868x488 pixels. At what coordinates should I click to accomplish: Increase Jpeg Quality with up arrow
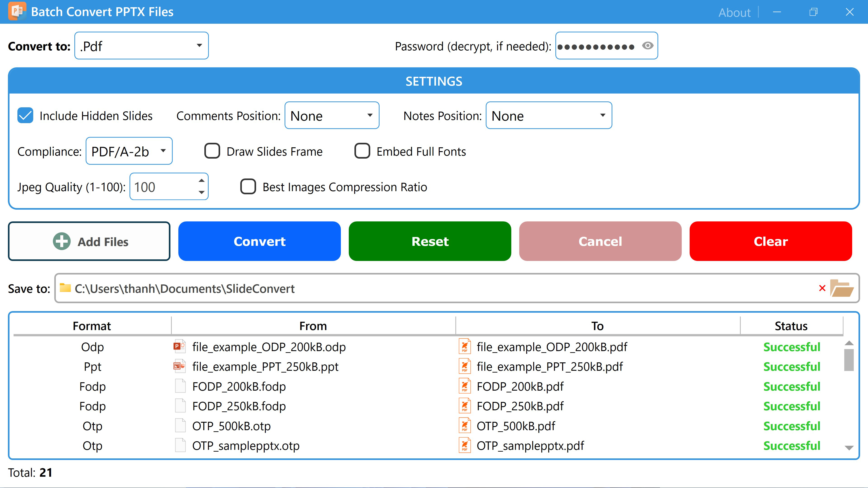point(201,180)
